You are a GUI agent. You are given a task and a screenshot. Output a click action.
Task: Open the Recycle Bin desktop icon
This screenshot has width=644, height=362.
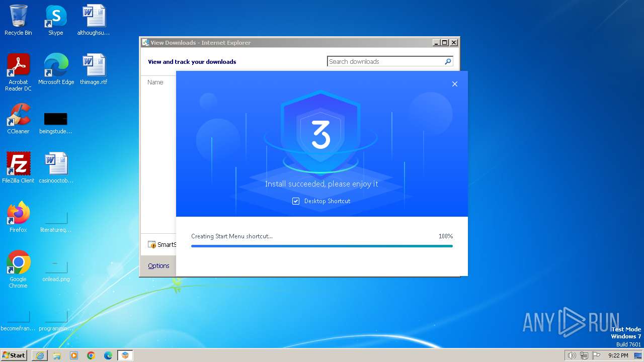pos(18,20)
